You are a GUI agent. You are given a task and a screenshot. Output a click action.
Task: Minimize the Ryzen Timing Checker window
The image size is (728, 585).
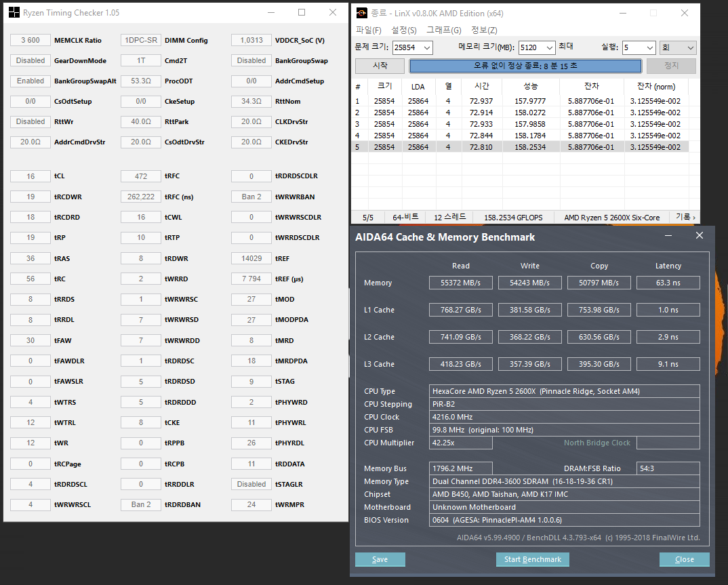click(x=271, y=12)
